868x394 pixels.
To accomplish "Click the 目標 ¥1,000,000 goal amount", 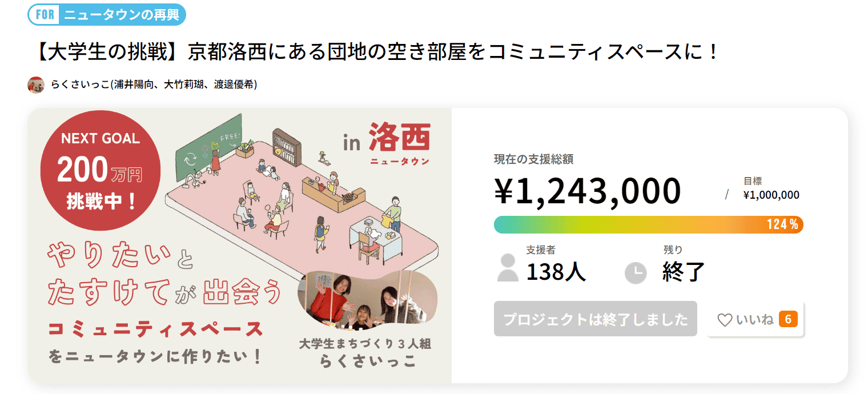I will [771, 195].
